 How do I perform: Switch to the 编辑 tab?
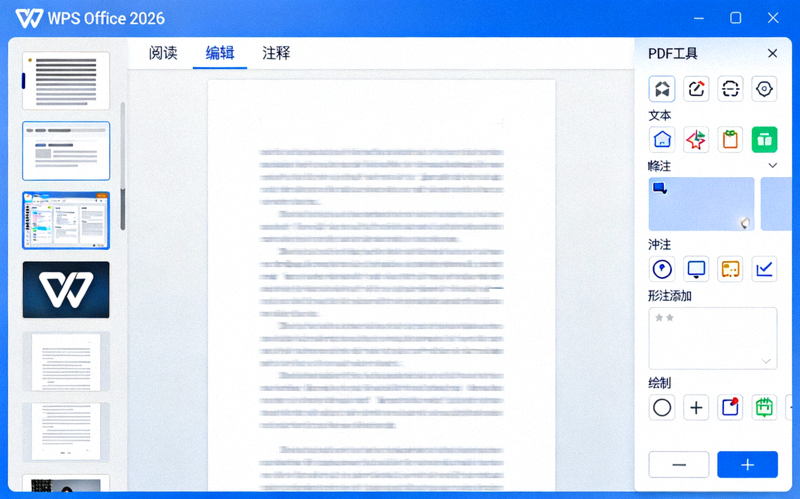(220, 53)
